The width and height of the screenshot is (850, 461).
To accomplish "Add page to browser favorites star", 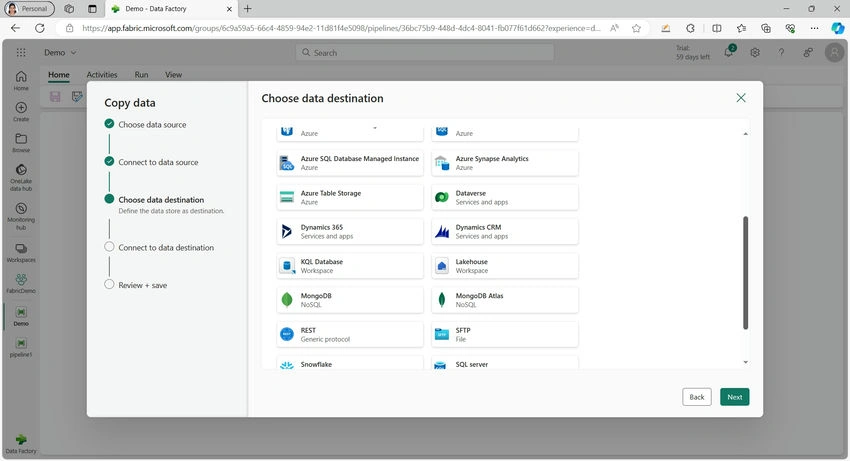I will click(x=636, y=28).
